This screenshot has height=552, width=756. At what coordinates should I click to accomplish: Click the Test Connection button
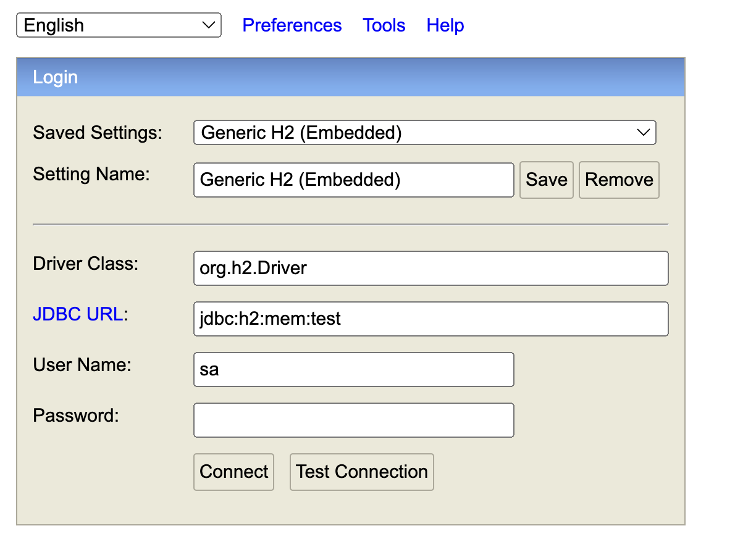click(362, 472)
